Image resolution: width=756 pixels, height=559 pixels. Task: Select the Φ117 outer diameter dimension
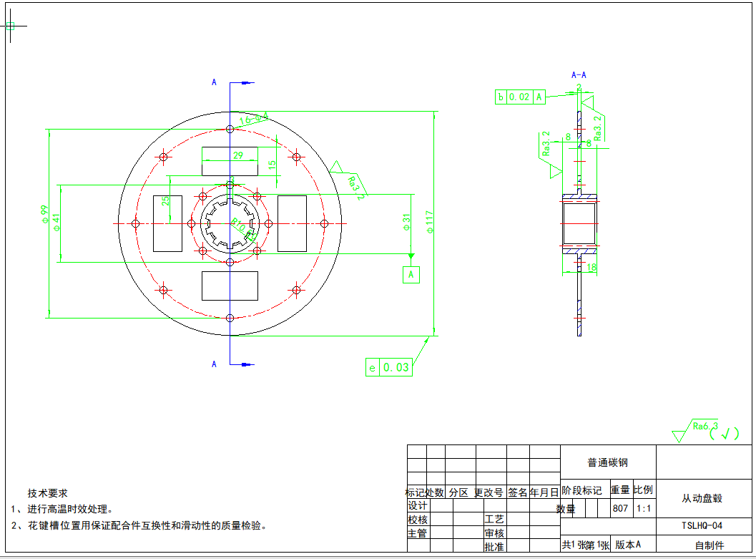pos(430,223)
